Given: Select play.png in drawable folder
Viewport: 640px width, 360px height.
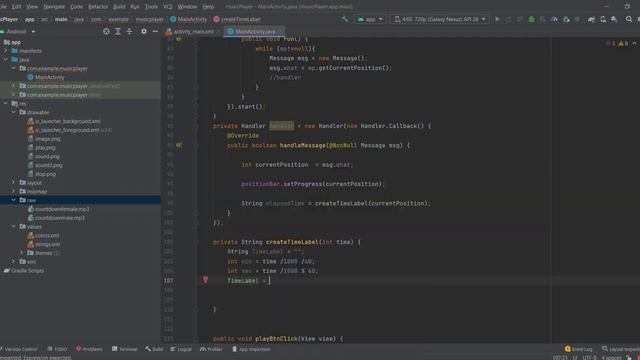Looking at the screenshot, I should (45, 148).
